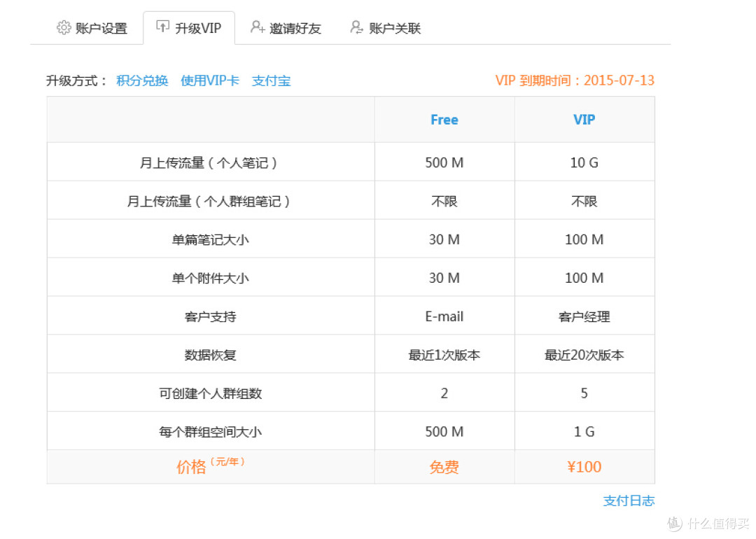Click the 1 G value cell
Image resolution: width=756 pixels, height=539 pixels.
[584, 431]
